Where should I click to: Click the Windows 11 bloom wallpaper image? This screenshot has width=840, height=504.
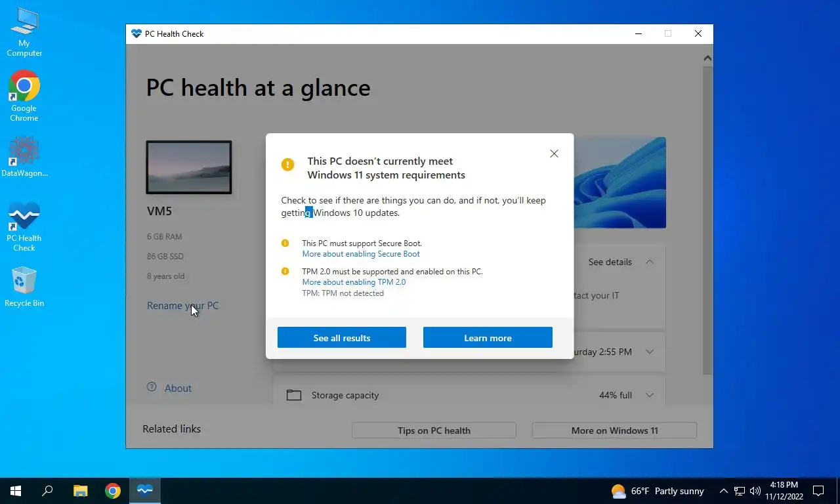coord(619,182)
